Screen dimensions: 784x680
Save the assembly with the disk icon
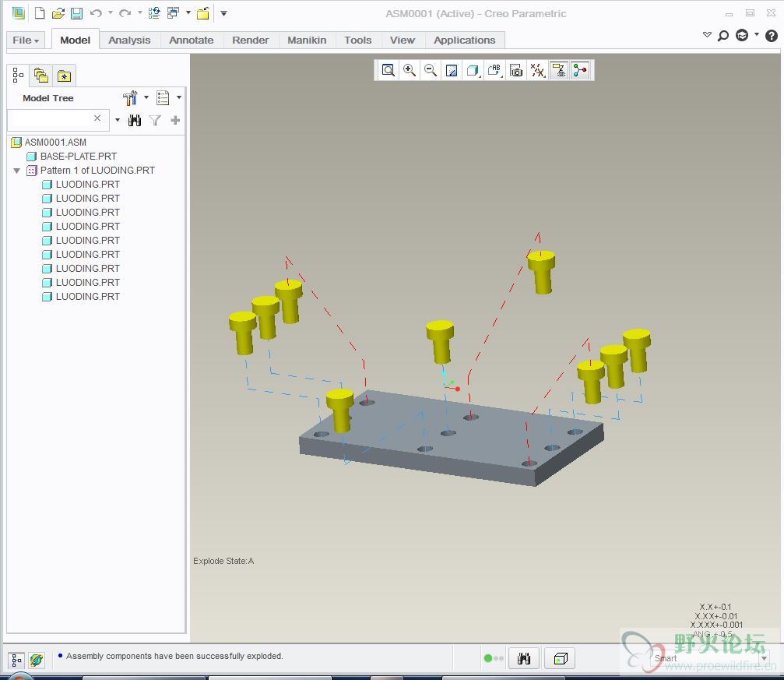(x=76, y=13)
